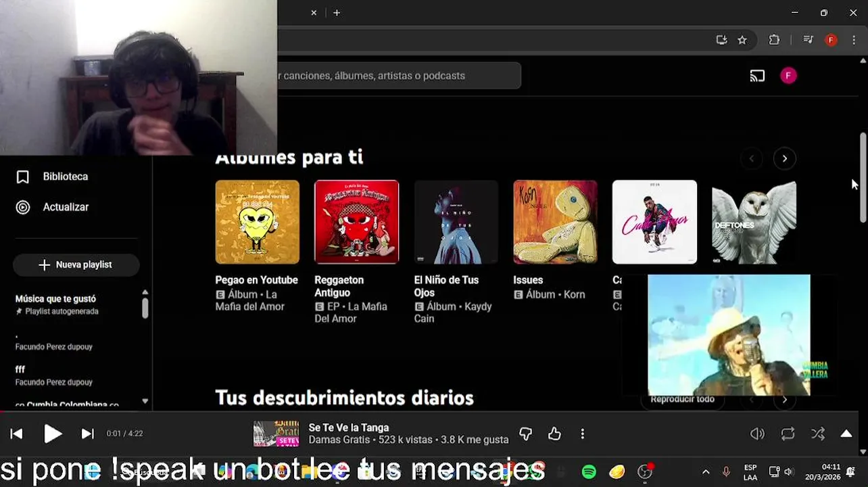Open Chrome media control icon
Viewport: 868px width, 487px height.
(808, 40)
